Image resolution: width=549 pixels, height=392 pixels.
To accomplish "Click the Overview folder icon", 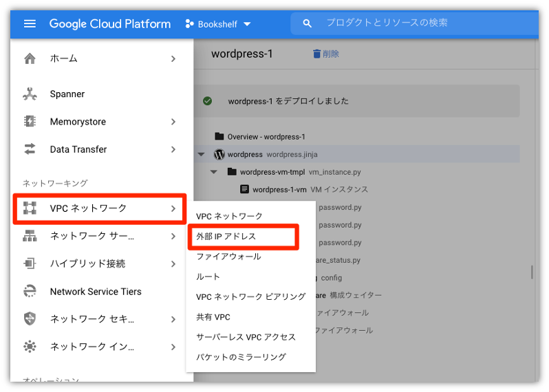I will (x=219, y=136).
